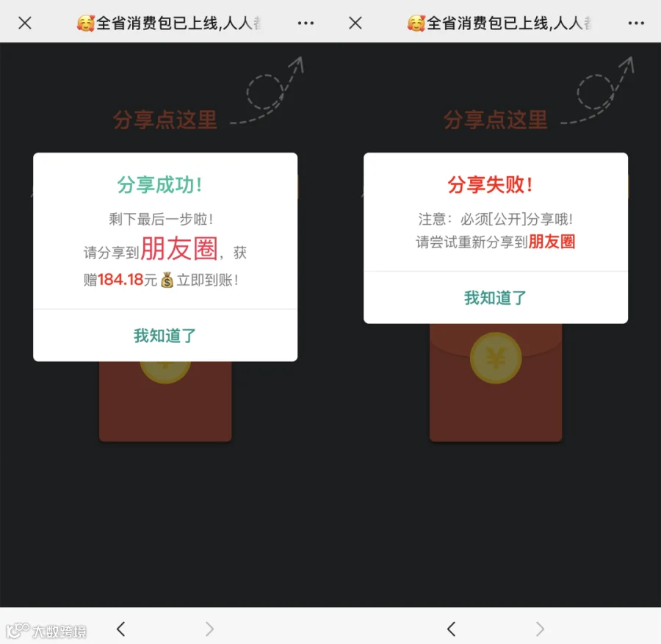
Task: Go back using the left screen's back arrow
Action: (121, 629)
